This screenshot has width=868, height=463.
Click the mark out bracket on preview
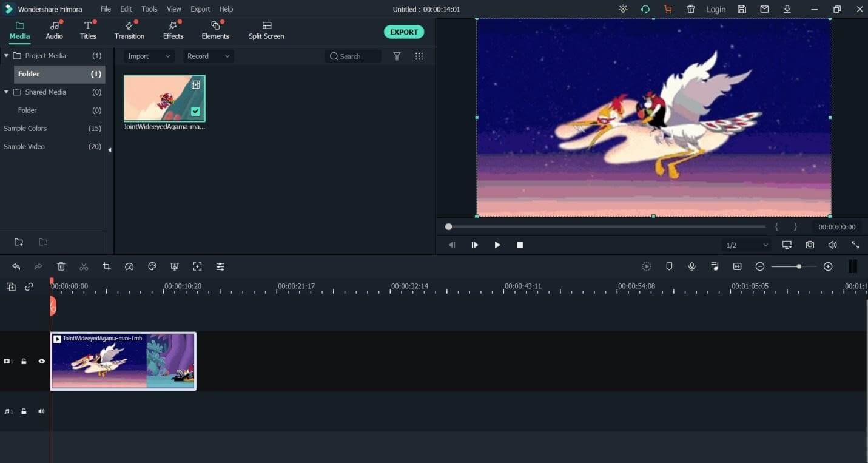click(796, 227)
